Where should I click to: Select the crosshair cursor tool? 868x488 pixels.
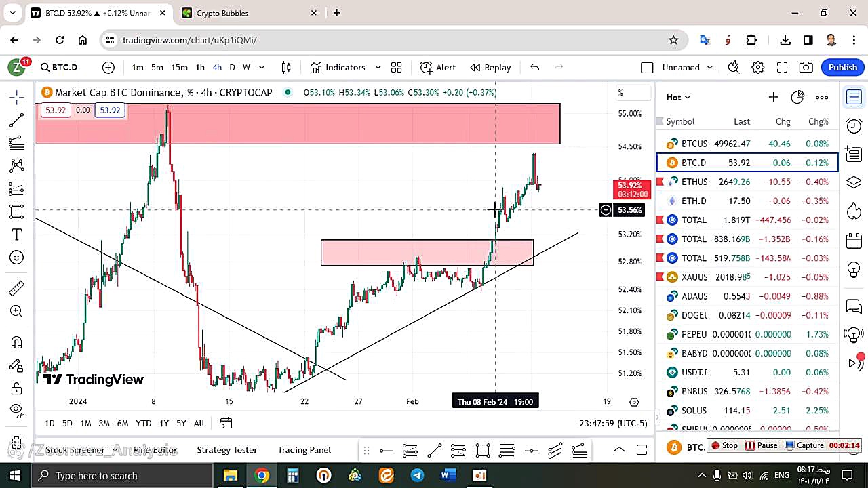pos(17,98)
